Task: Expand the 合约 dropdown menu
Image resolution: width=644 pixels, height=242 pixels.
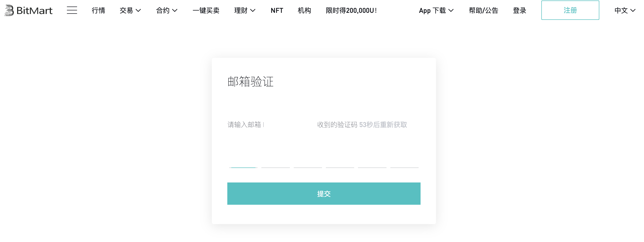Action: (x=166, y=10)
